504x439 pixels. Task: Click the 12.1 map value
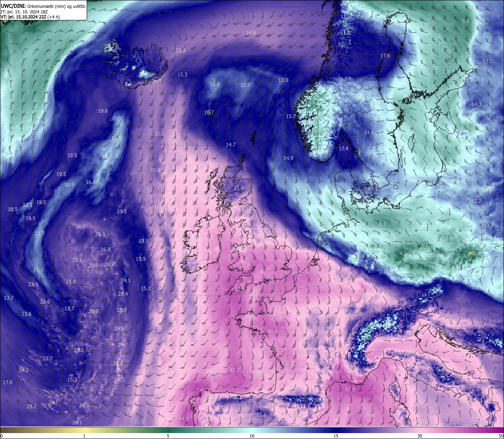pyautogui.click(x=27, y=205)
